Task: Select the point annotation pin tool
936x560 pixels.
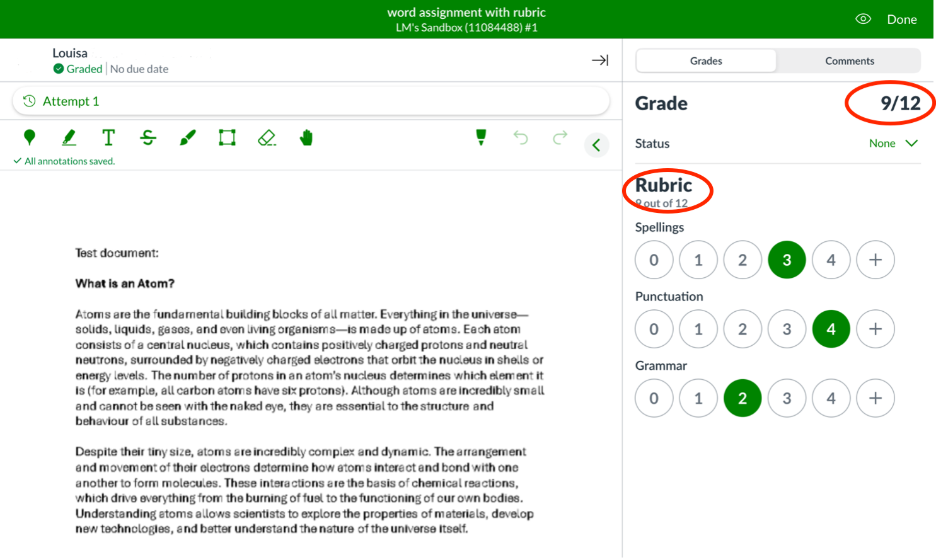Action: pos(29,137)
